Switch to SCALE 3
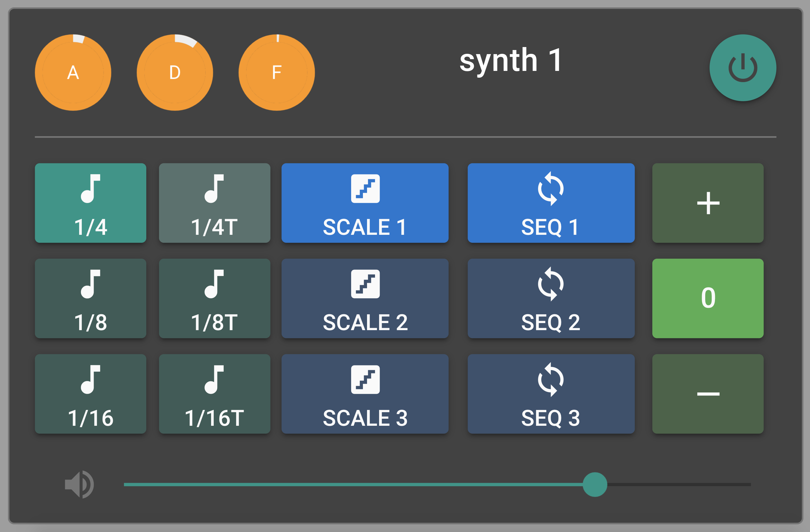 point(365,394)
